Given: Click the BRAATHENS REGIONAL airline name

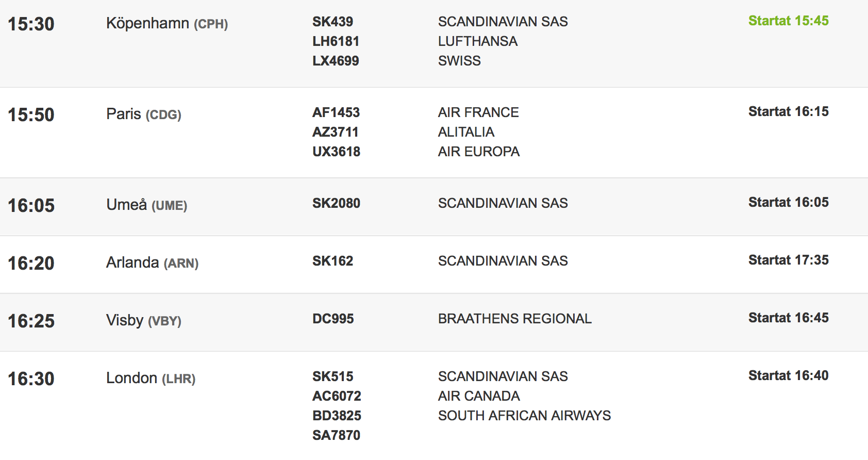Looking at the screenshot, I should tap(514, 319).
